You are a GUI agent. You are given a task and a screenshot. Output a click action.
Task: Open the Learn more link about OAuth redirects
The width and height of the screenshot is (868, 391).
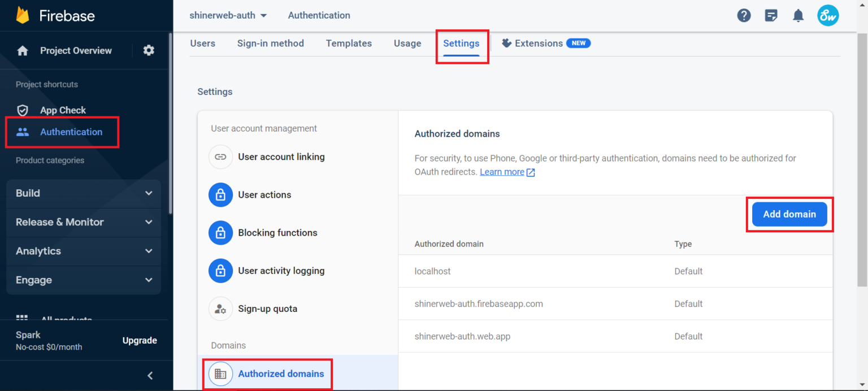(502, 172)
